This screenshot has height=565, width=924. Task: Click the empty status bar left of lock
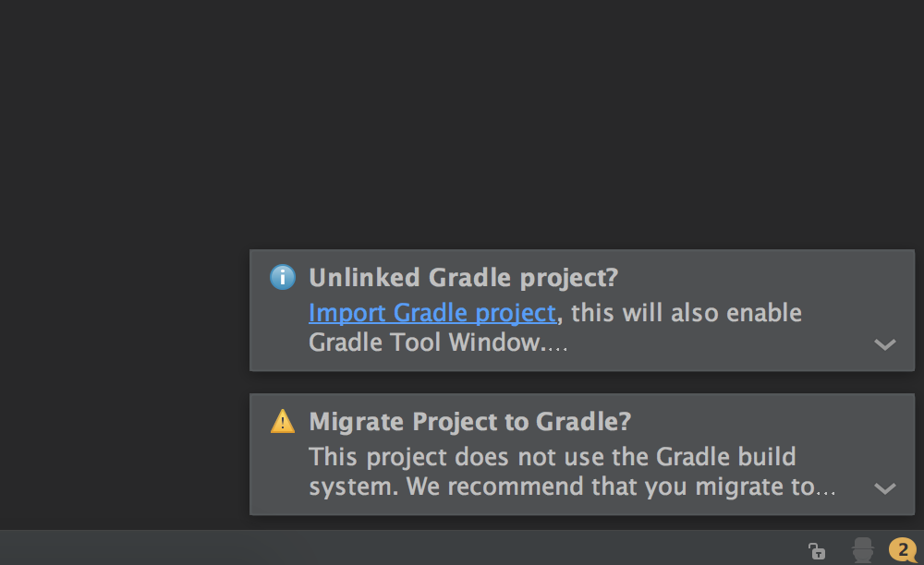tap(370, 550)
